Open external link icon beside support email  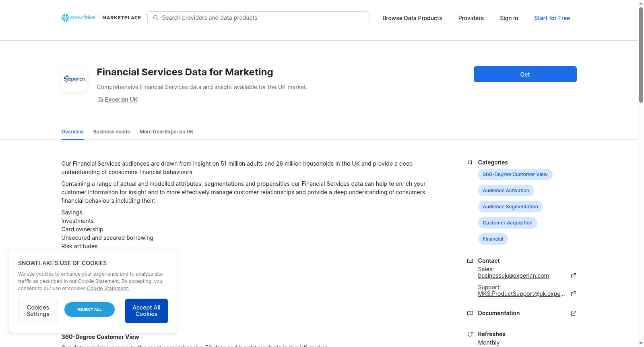point(574,294)
